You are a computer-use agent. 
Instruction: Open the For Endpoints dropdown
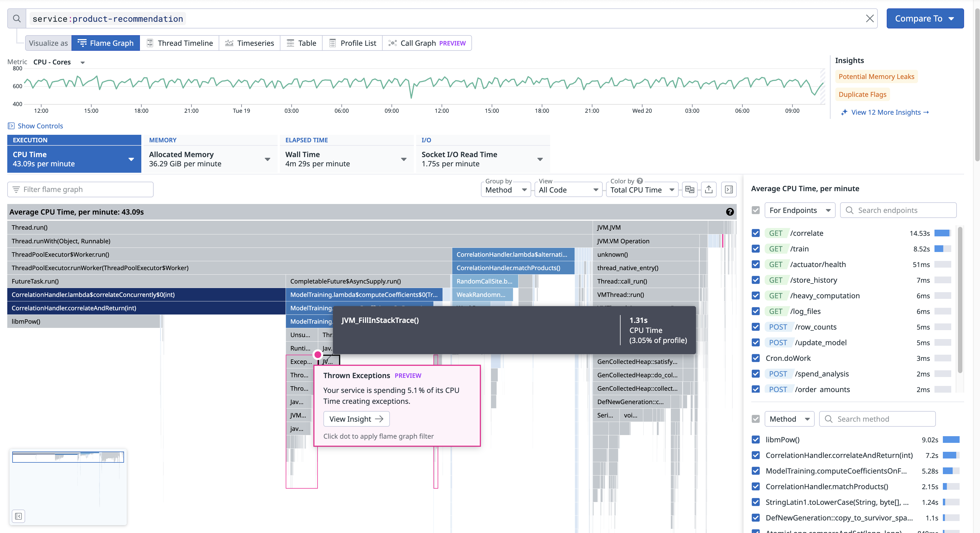point(800,210)
